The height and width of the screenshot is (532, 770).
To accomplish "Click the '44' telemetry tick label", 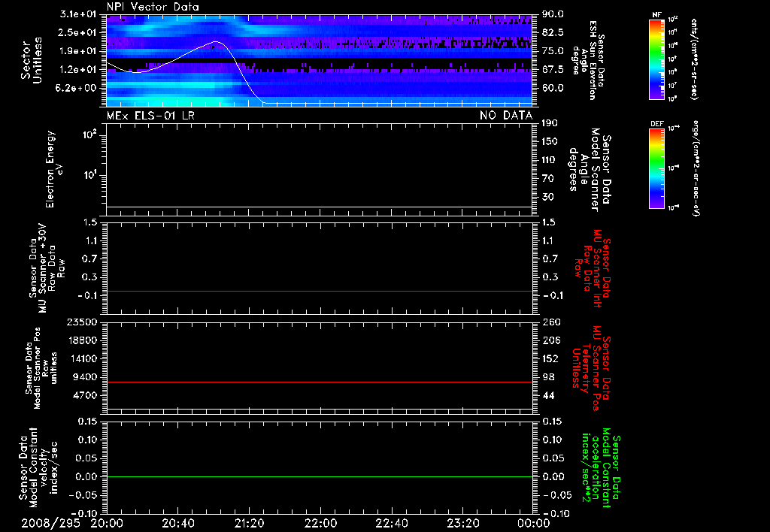I will click(x=548, y=395).
